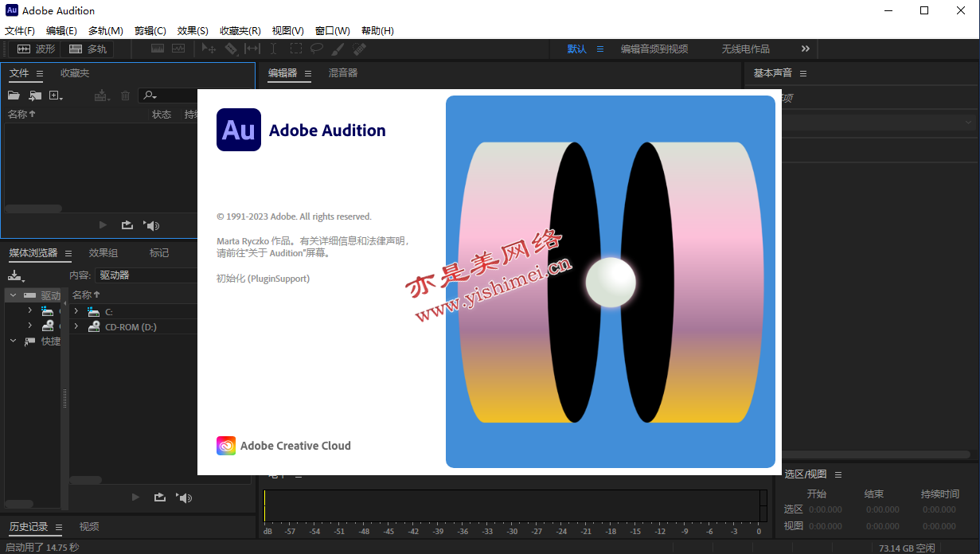This screenshot has height=554, width=980.
Task: Click the 选区 start time value
Action: (826, 509)
